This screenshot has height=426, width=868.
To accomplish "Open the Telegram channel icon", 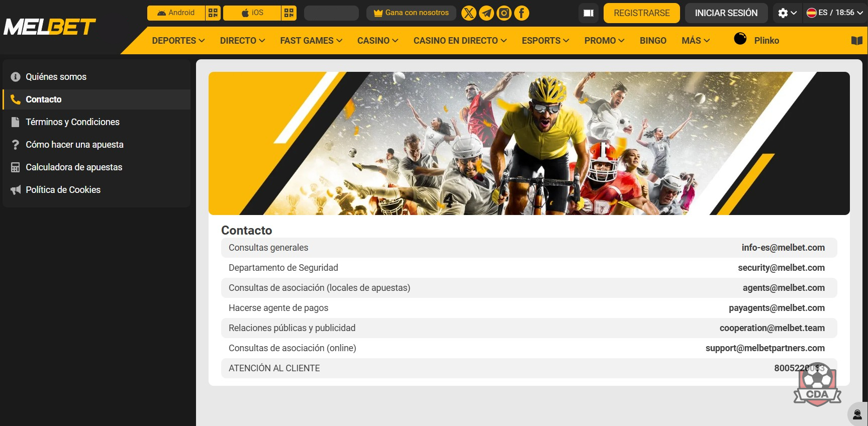I will 486,13.
